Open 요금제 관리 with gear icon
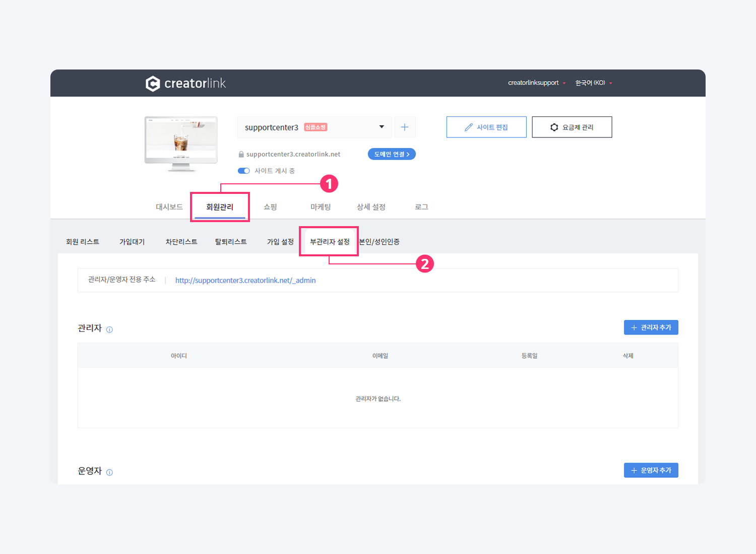This screenshot has width=756, height=554. (x=572, y=127)
